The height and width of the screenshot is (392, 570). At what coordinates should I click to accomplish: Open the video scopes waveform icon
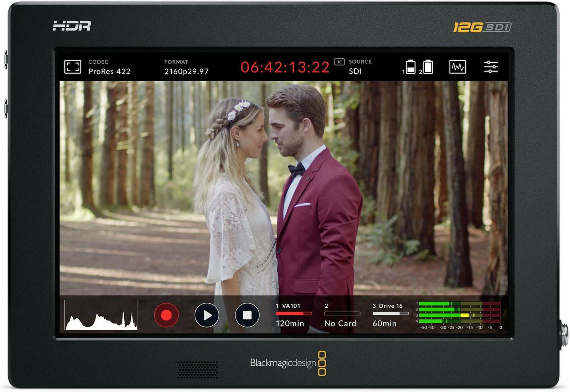457,67
